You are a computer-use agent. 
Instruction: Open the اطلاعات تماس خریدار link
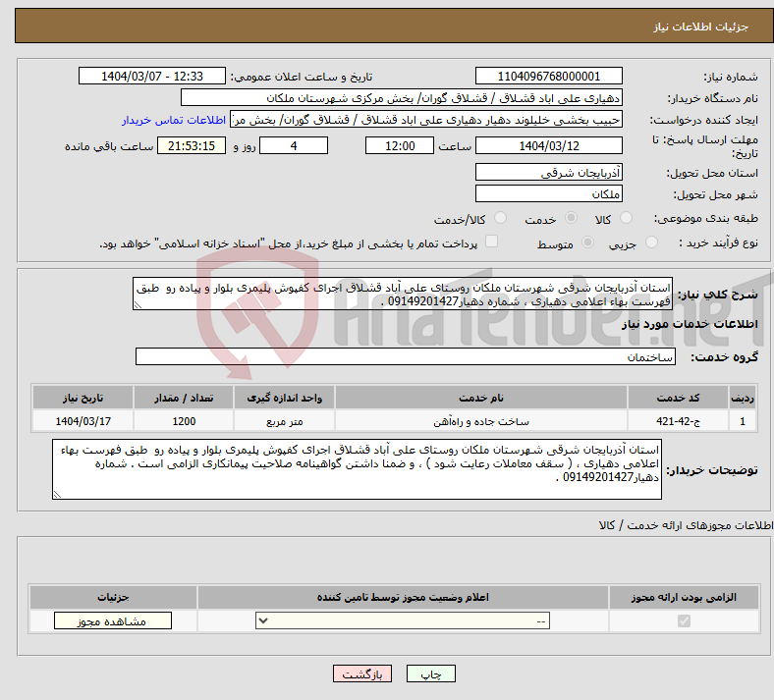click(x=174, y=120)
